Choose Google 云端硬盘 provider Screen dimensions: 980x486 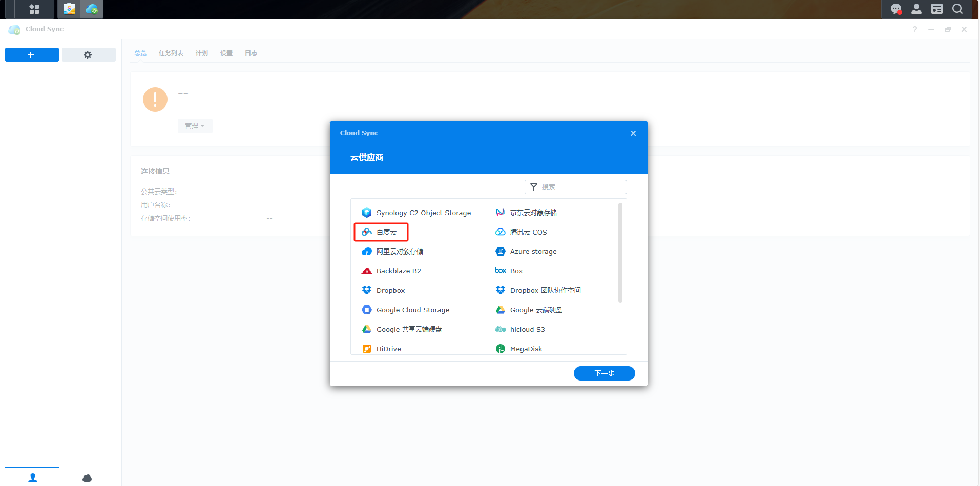529,310
